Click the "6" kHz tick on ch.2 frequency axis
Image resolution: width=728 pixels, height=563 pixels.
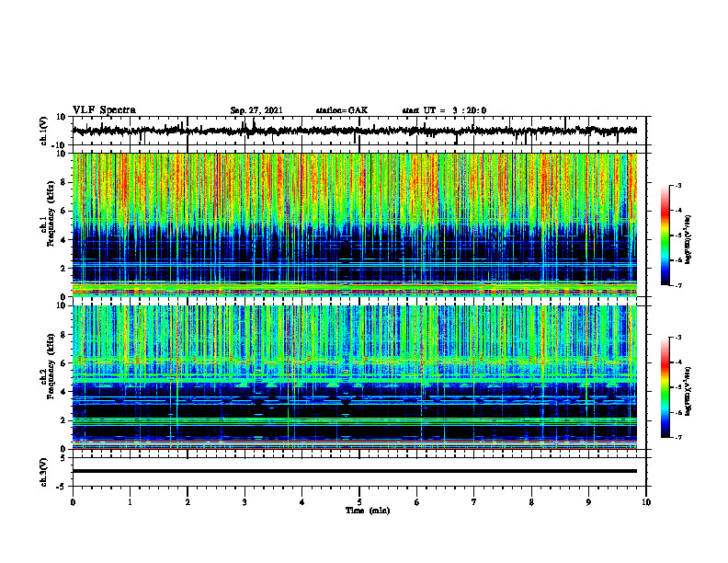[x=64, y=363]
